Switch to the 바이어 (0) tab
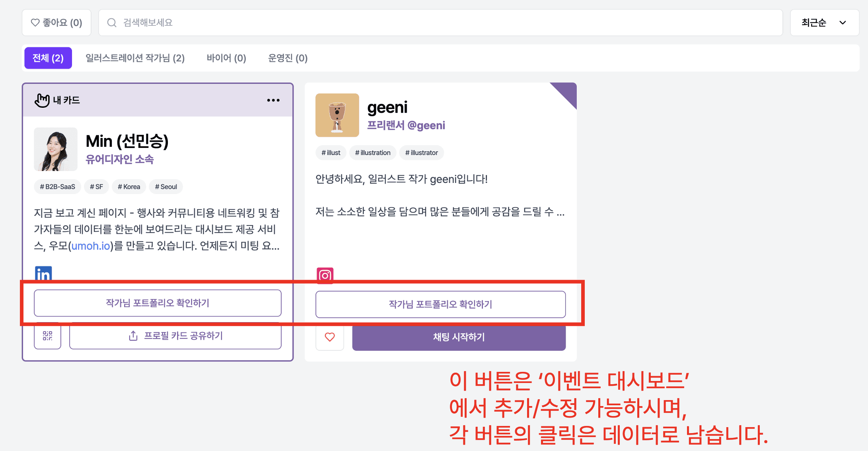868x451 pixels. (226, 58)
